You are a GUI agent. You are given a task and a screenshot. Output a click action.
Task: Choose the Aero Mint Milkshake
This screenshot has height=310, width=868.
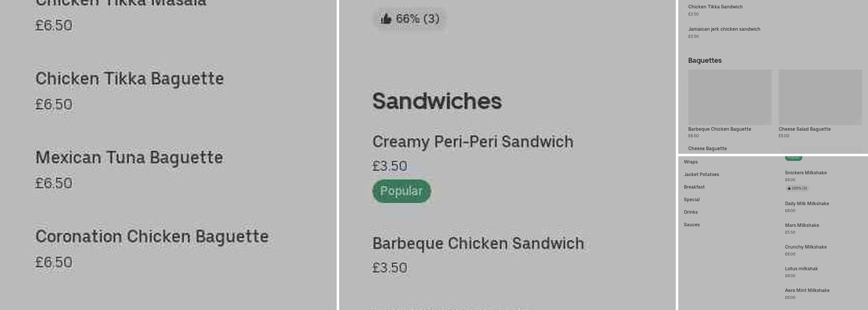click(x=807, y=291)
